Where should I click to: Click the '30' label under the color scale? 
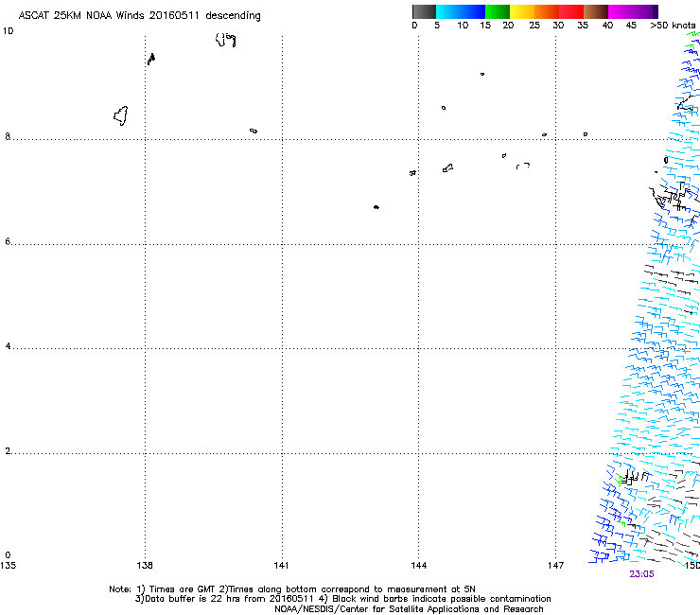click(558, 26)
